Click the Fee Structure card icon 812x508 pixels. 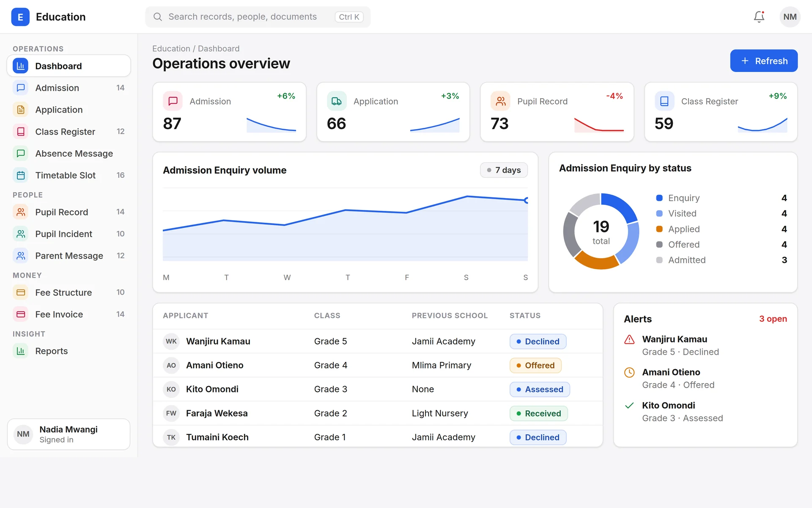[21, 293]
